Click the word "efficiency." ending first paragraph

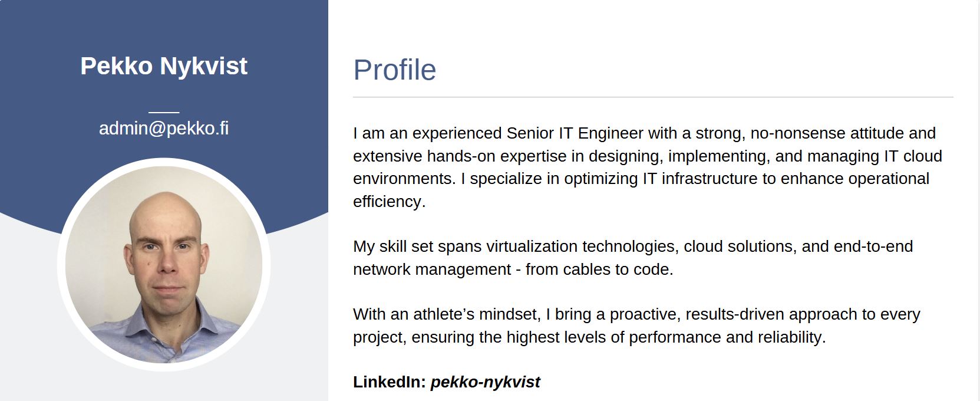click(x=389, y=202)
